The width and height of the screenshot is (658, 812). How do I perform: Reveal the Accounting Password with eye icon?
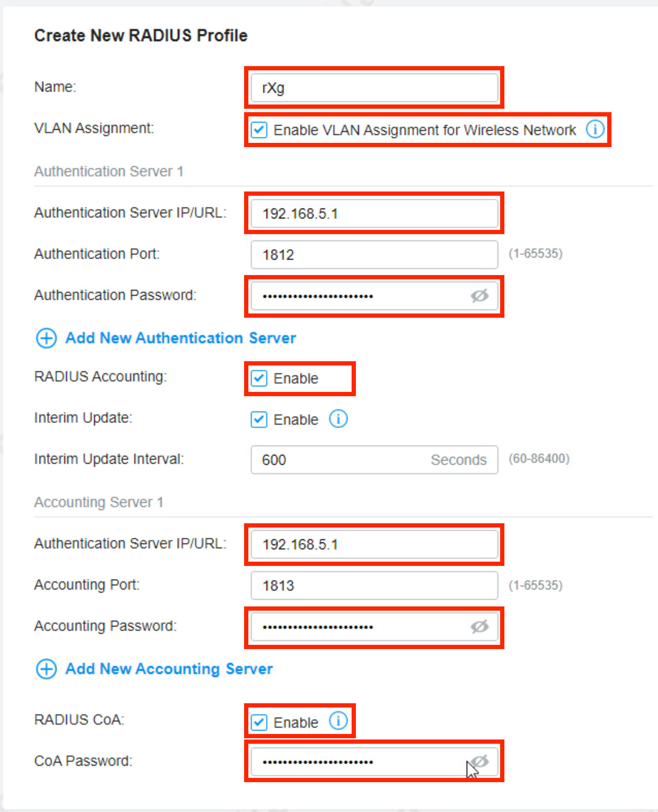pos(479,627)
